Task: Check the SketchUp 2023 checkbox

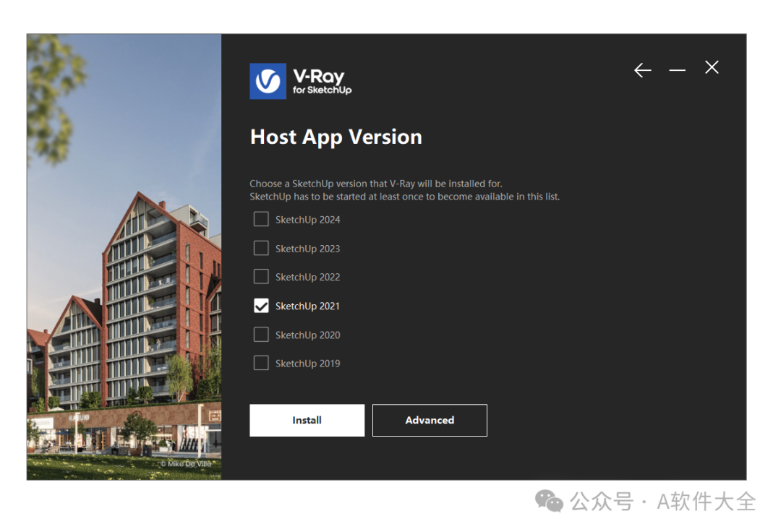Action: click(x=261, y=248)
